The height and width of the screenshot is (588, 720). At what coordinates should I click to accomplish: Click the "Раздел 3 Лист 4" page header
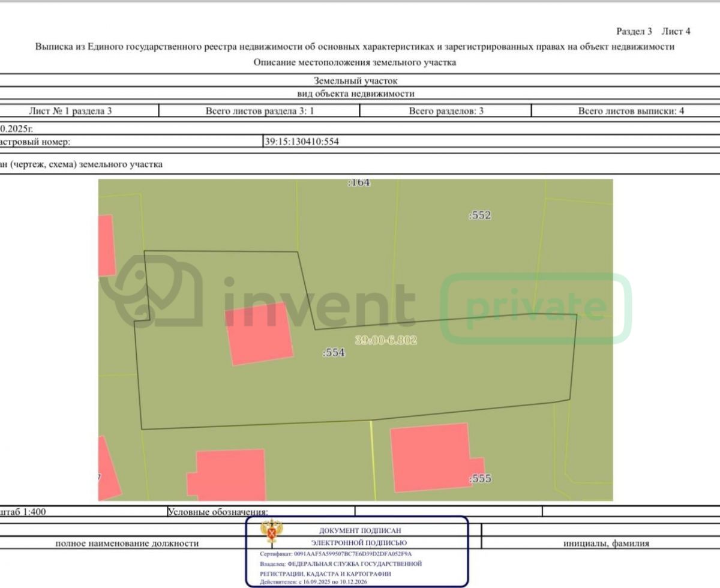(653, 31)
